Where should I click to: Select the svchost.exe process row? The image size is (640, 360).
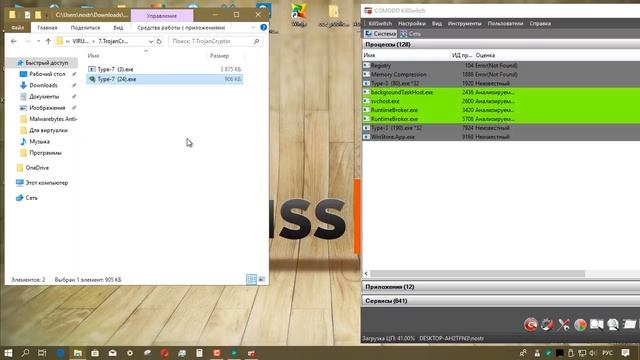tap(501, 101)
